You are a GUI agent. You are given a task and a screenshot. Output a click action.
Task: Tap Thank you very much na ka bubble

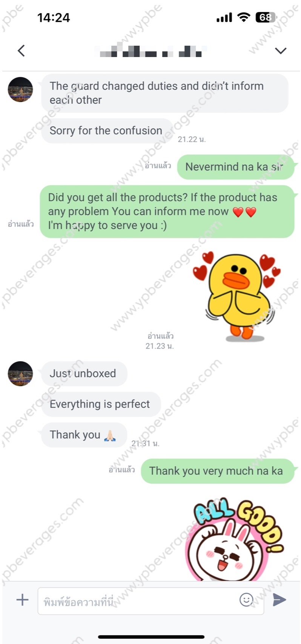tap(217, 471)
